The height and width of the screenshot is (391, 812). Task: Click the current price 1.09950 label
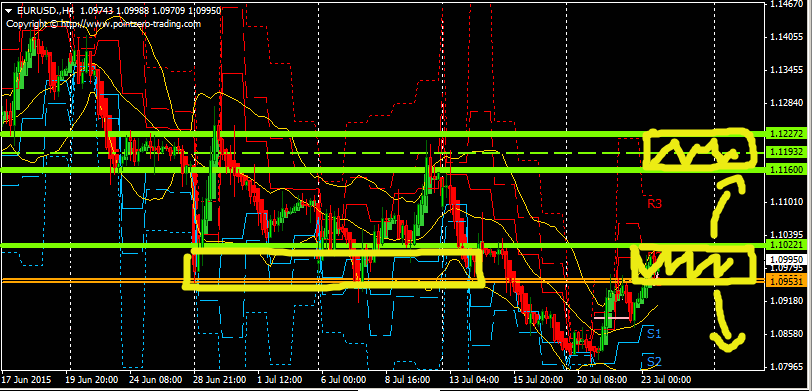click(x=788, y=259)
